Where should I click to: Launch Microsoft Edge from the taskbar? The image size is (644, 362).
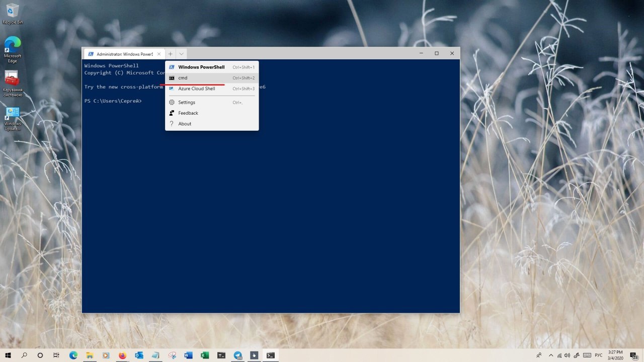tap(73, 355)
